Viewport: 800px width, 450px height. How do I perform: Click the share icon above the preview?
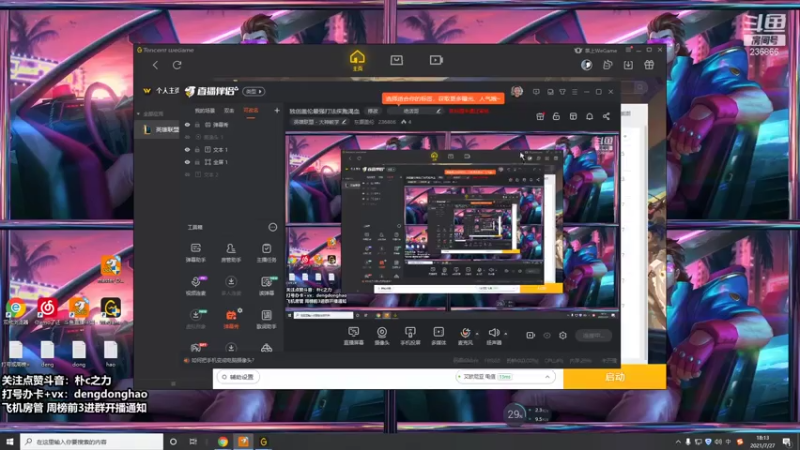point(606,116)
